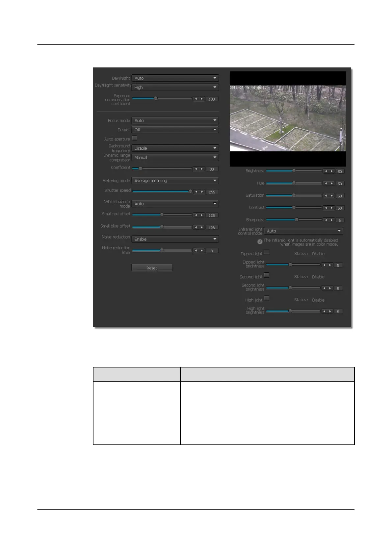Open the Day/Night sensitivity dropdown set to High
This screenshot has height=554, width=392.
point(175,87)
